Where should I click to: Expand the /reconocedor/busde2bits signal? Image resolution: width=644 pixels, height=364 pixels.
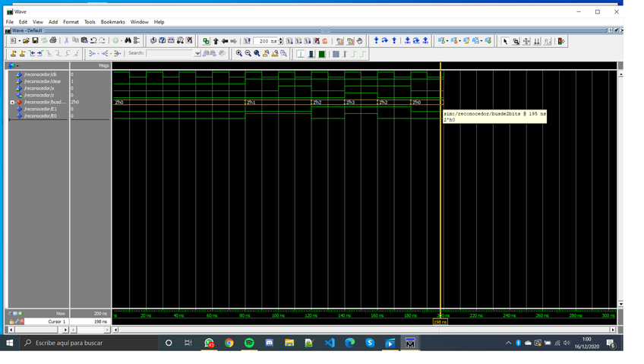(12, 102)
